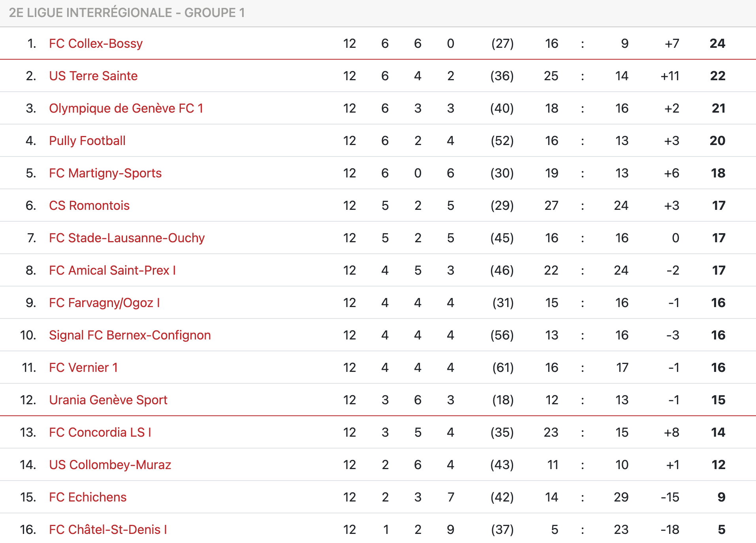Click US Terre Sainte's +11 goal difference
756x543 pixels.
(670, 76)
